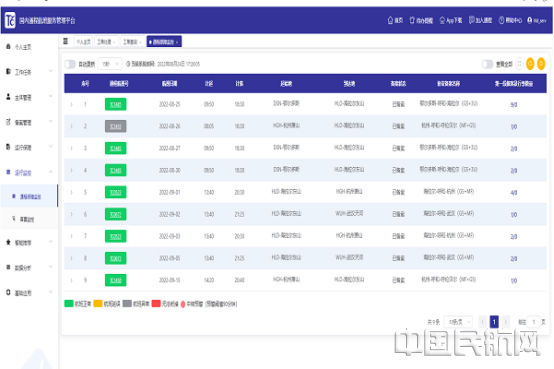The width and height of the screenshot is (554, 369).
Task: Open the refresh interval dropdown beside auto-refresh
Action: [110, 64]
